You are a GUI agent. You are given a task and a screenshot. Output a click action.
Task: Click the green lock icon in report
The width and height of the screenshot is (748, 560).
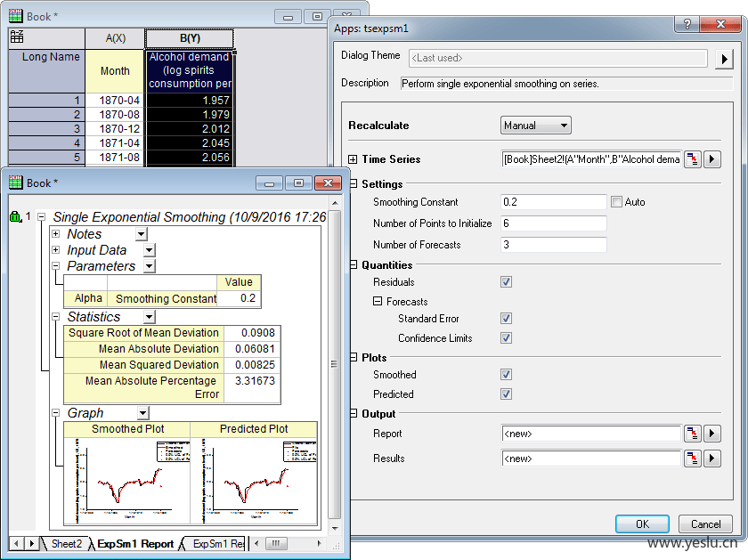click(15, 217)
